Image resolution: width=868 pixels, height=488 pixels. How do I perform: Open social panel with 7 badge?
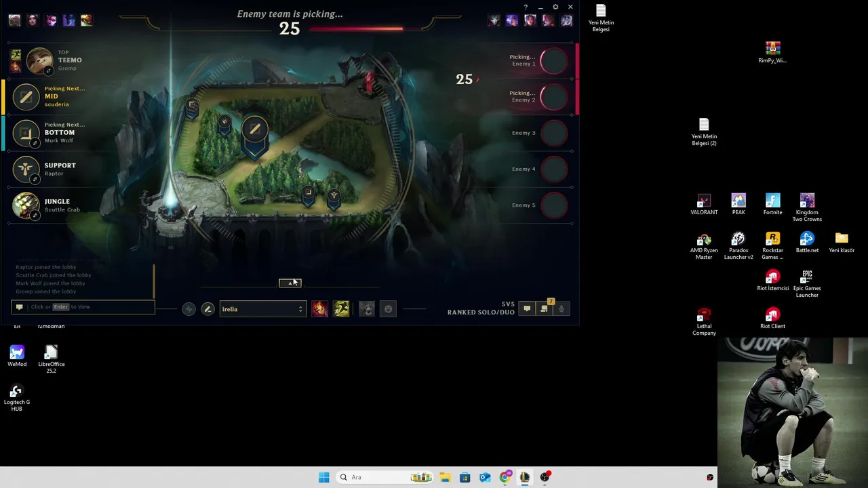tap(545, 308)
